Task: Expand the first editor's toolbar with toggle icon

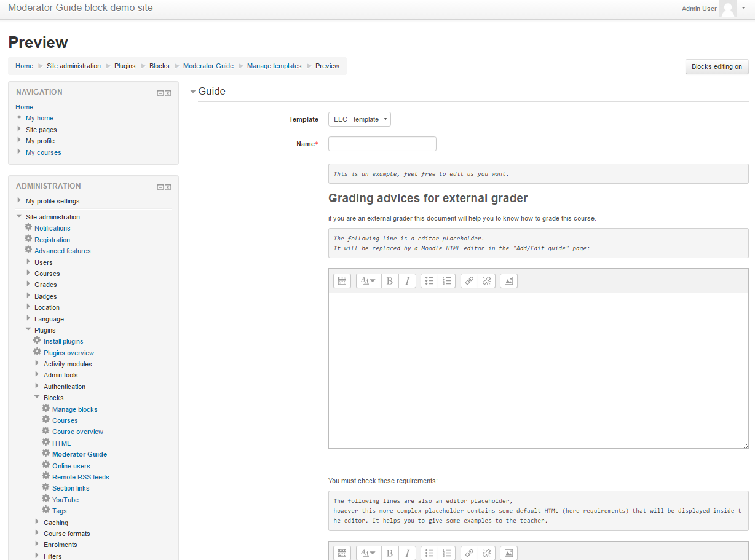Action: (x=342, y=281)
